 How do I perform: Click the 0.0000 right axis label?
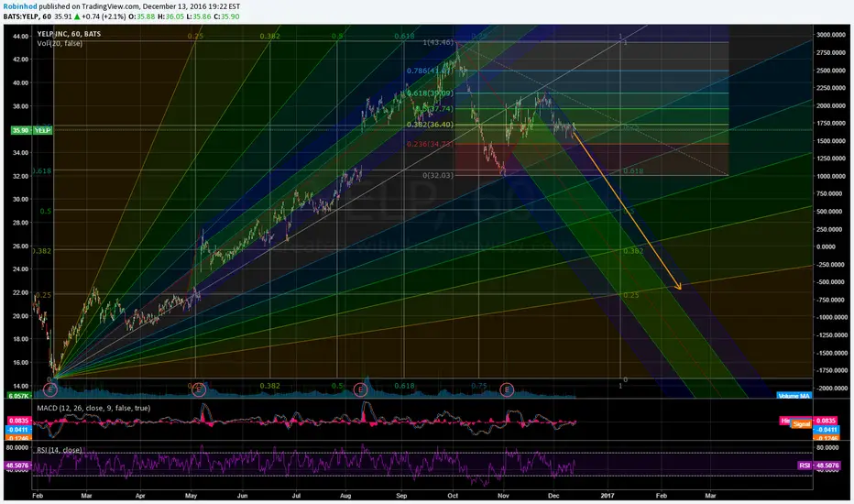click(x=827, y=247)
